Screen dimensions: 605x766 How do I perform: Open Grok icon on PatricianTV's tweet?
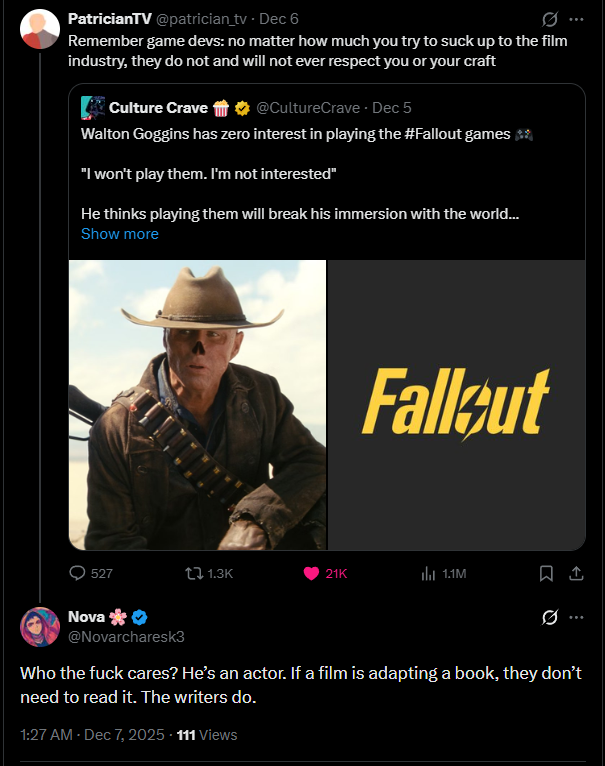[x=548, y=19]
